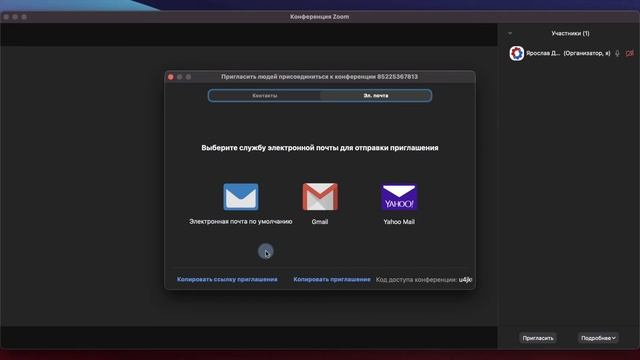Pick the Yahoo Mail icon
The height and width of the screenshot is (360, 640).
[399, 197]
